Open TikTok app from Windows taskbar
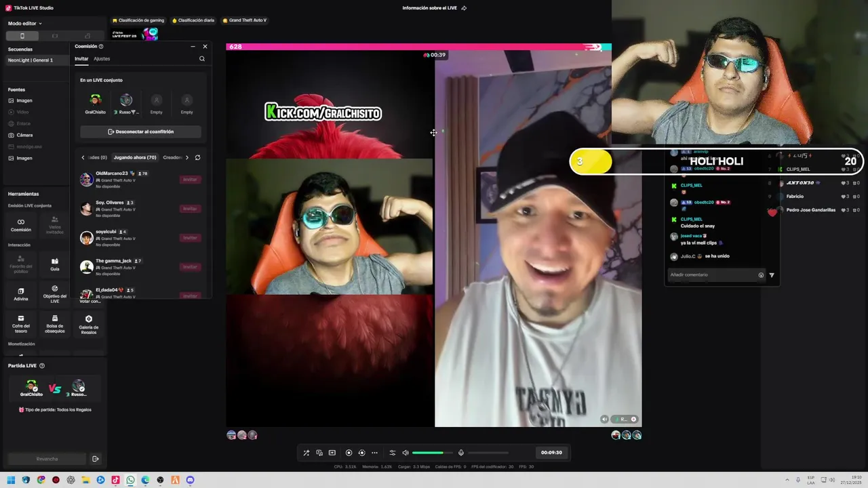The image size is (868, 488). point(115,480)
